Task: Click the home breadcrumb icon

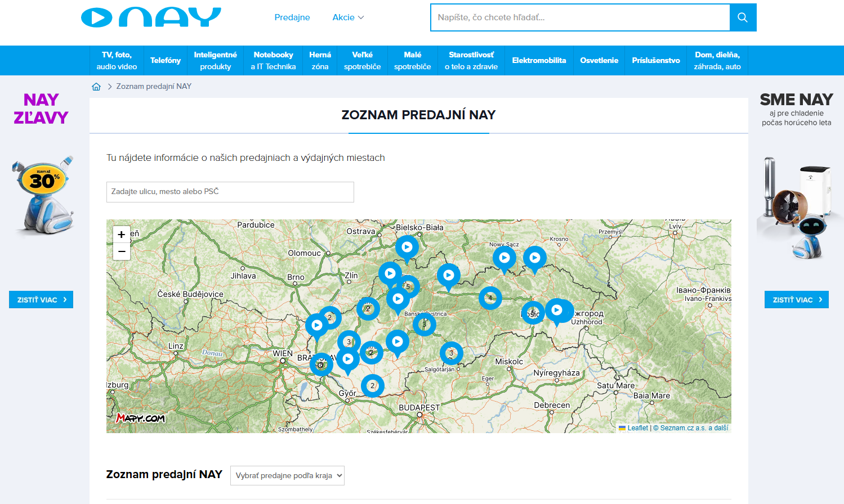Action: (96, 87)
